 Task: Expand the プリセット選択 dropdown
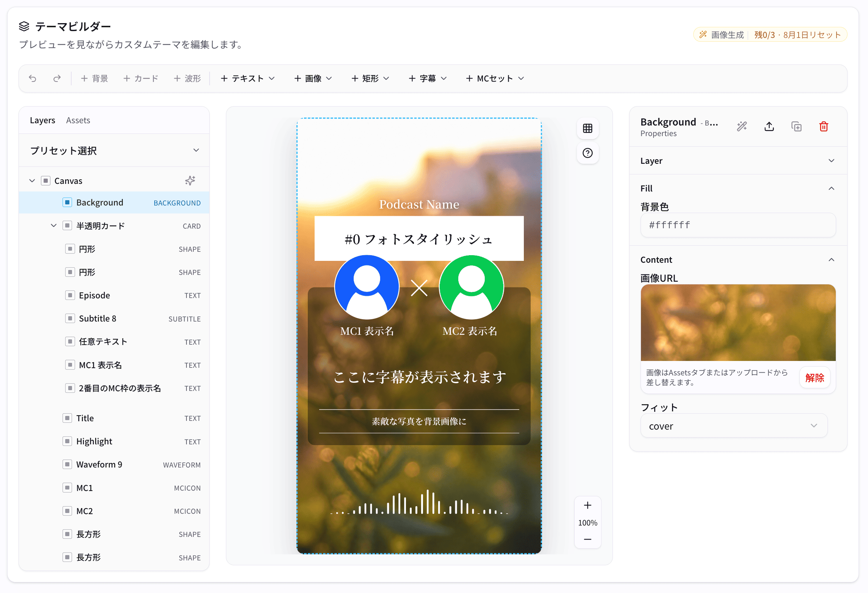[x=114, y=151]
